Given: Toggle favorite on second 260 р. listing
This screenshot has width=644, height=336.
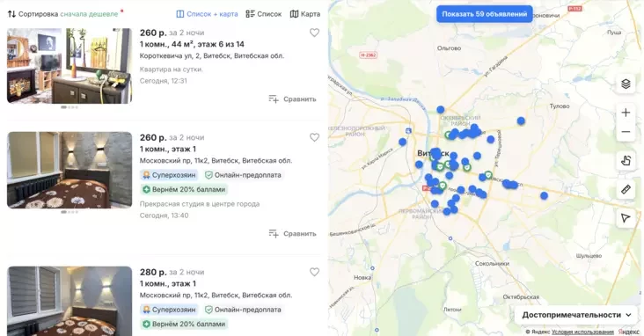Looking at the screenshot, I should [x=314, y=137].
